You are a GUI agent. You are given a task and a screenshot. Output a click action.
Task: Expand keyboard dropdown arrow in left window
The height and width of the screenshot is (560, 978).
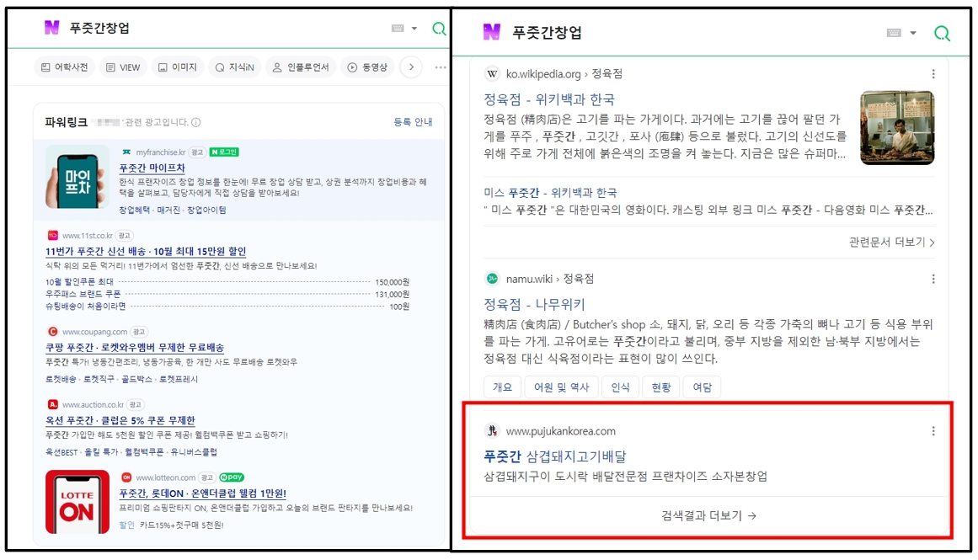[414, 28]
